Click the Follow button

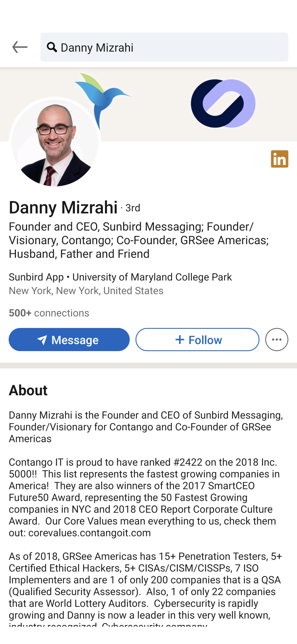[x=197, y=340]
